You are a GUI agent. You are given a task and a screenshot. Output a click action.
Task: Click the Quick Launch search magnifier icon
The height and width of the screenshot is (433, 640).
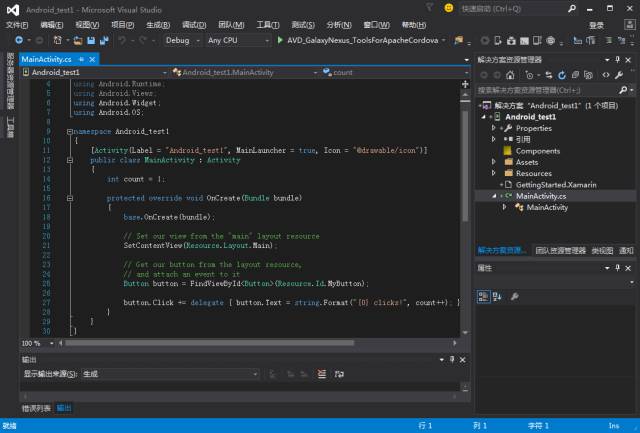pos(572,8)
